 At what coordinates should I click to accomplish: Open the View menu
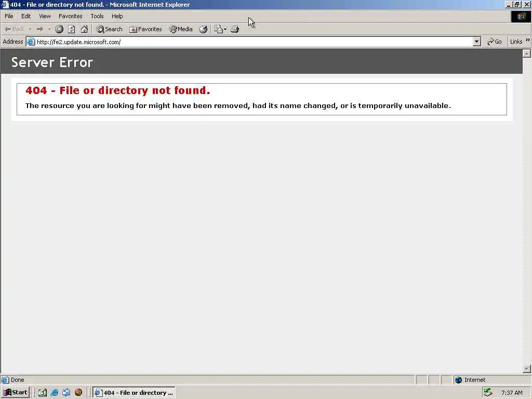[x=45, y=16]
